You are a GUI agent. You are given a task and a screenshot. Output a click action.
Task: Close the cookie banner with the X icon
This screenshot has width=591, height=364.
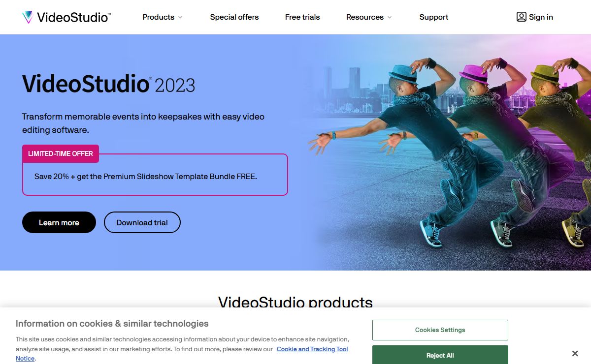tap(575, 354)
